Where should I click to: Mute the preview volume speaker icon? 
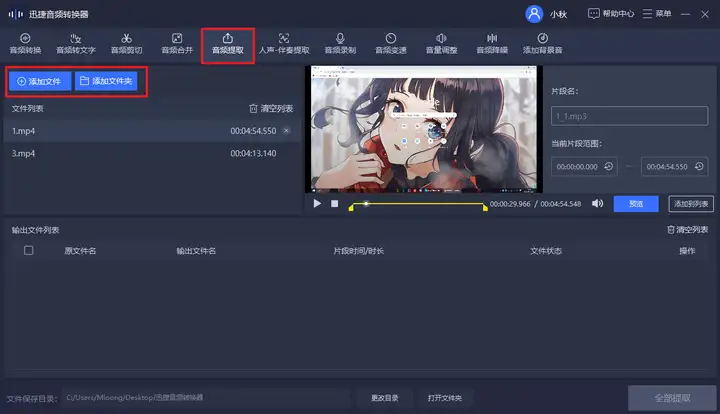pyautogui.click(x=597, y=203)
